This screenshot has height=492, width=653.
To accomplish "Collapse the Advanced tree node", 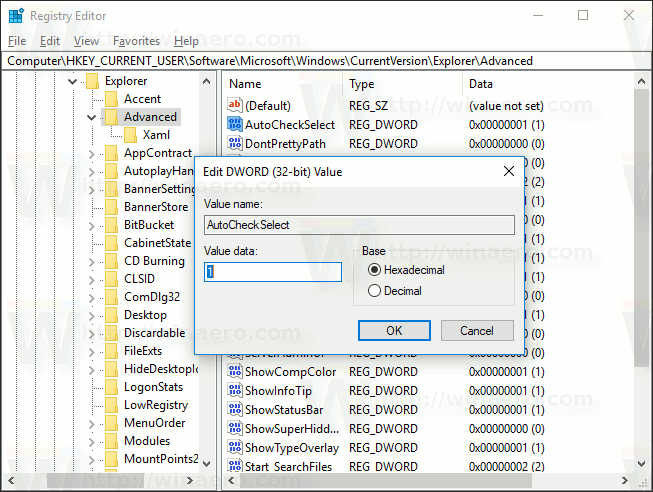I will [91, 117].
